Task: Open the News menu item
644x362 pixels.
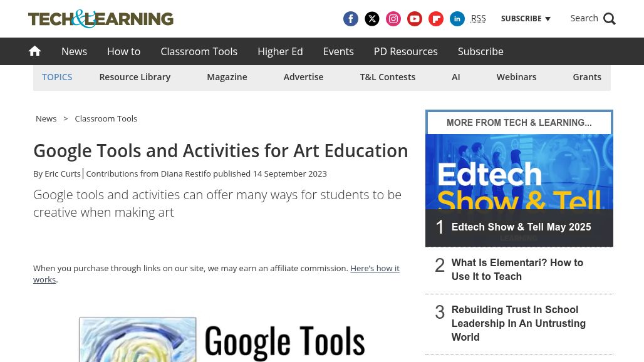Action: 75,51
